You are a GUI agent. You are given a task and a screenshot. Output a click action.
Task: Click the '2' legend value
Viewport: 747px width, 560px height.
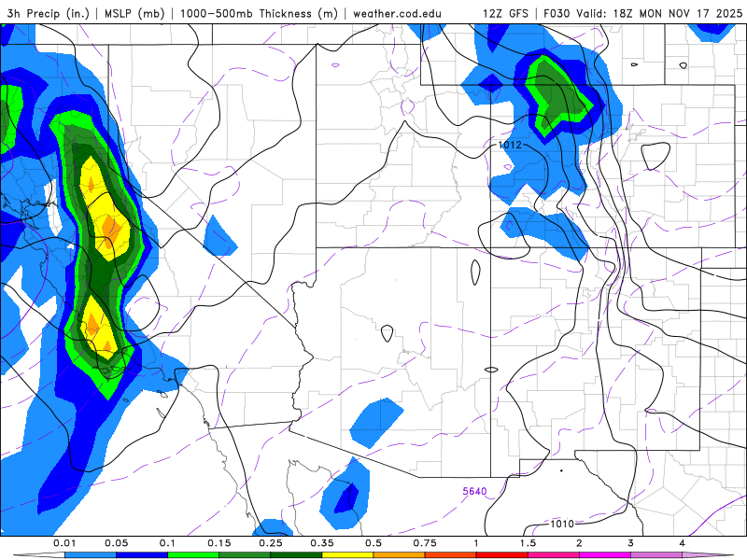(x=579, y=543)
